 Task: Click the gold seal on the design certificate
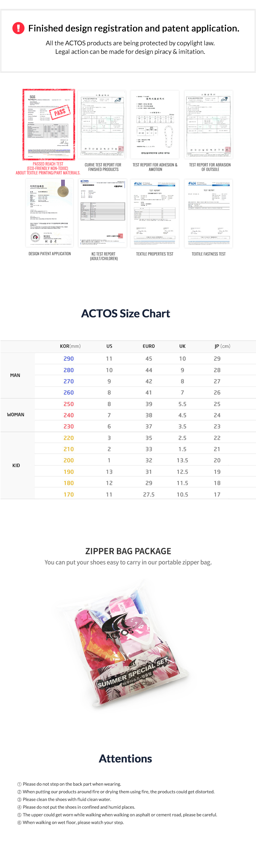63,191
